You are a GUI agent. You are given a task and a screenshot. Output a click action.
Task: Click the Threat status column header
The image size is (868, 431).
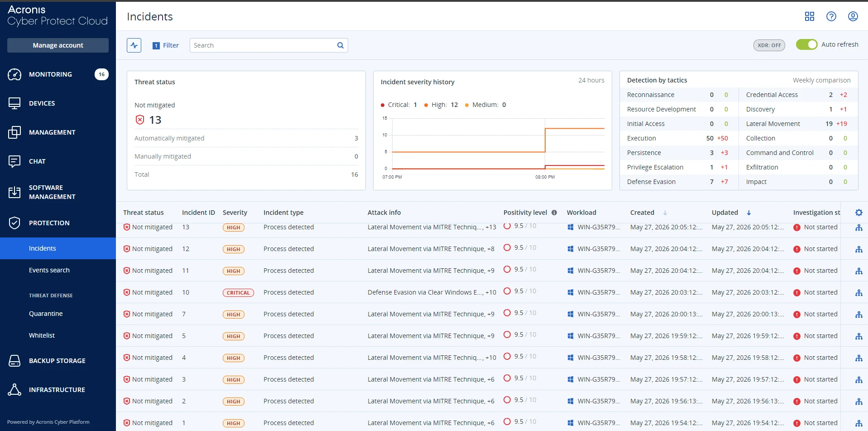tap(144, 213)
